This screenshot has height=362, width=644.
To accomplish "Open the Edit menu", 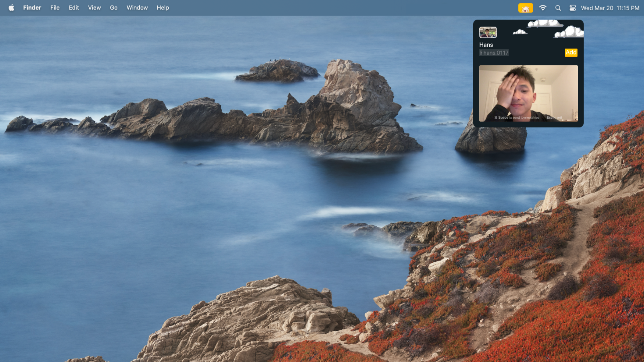I will point(74,8).
